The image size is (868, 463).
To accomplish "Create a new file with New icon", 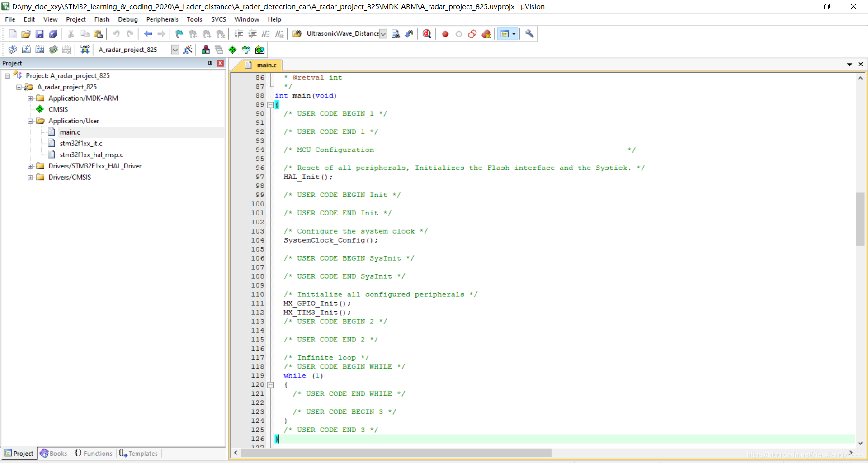I will point(13,34).
